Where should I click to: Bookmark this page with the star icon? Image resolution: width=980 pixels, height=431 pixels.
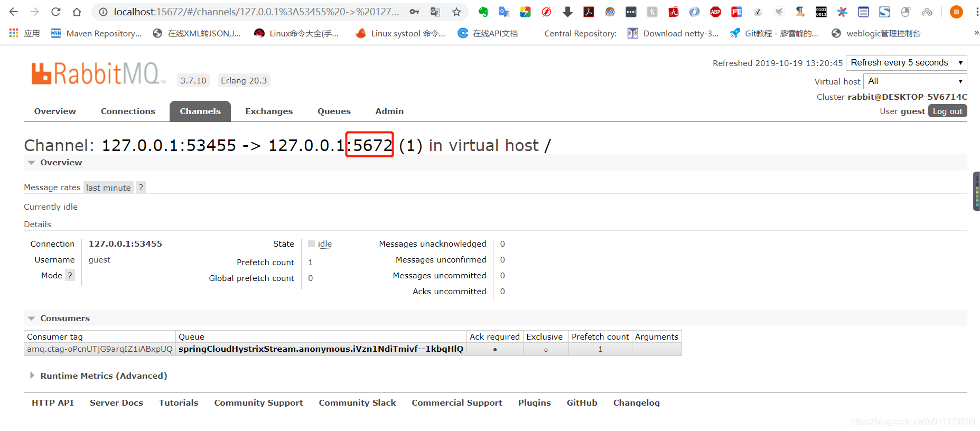pos(456,12)
